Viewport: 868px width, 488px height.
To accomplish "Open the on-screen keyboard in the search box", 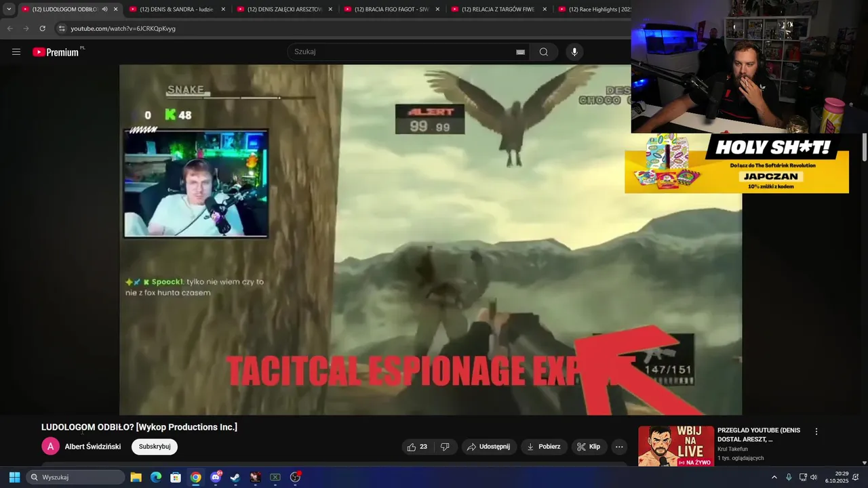I will (x=520, y=52).
